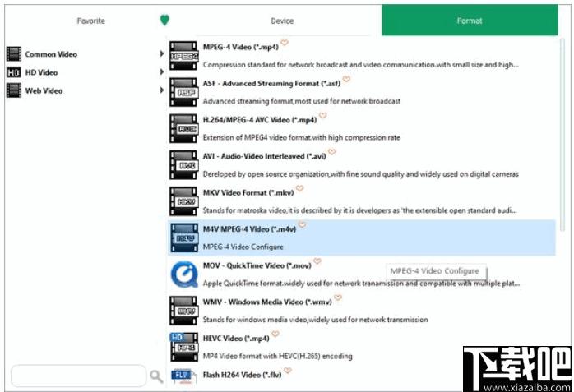Click the Common Video filmstrip icon
Viewport: 574px width, 392px height.
14,54
